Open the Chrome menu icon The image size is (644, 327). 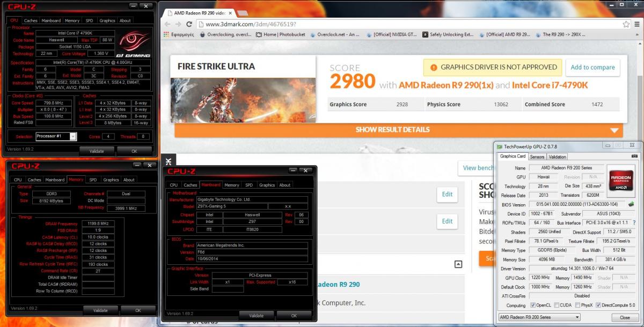[x=636, y=24]
